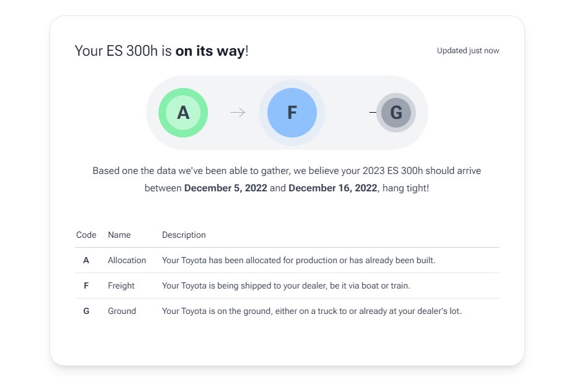Viewport: 588px width, 387px height.
Task: Click the 'Your ES 300h is on its way' heading
Action: pos(162,51)
